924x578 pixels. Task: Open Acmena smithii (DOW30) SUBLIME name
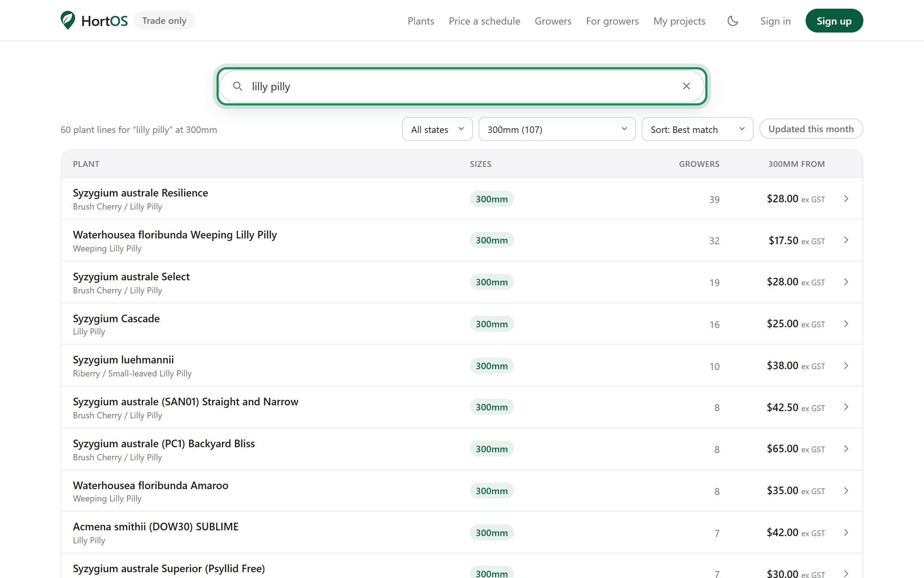(156, 526)
